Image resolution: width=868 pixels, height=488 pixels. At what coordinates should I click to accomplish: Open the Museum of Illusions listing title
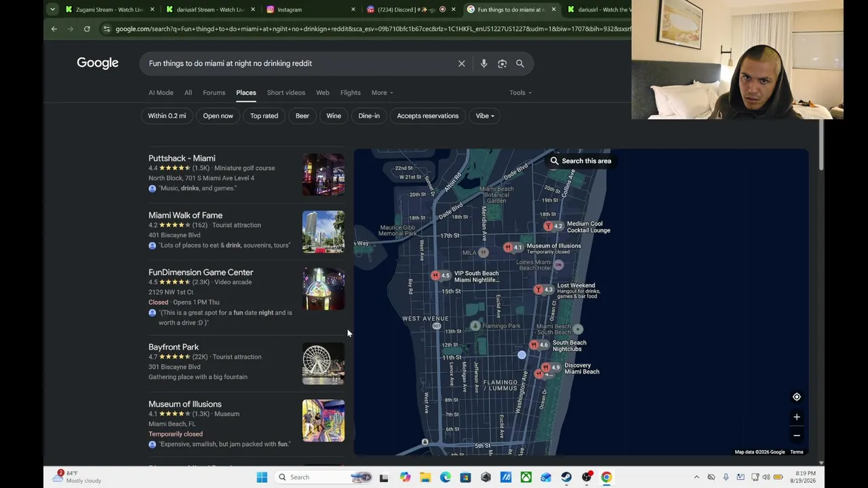(185, 404)
